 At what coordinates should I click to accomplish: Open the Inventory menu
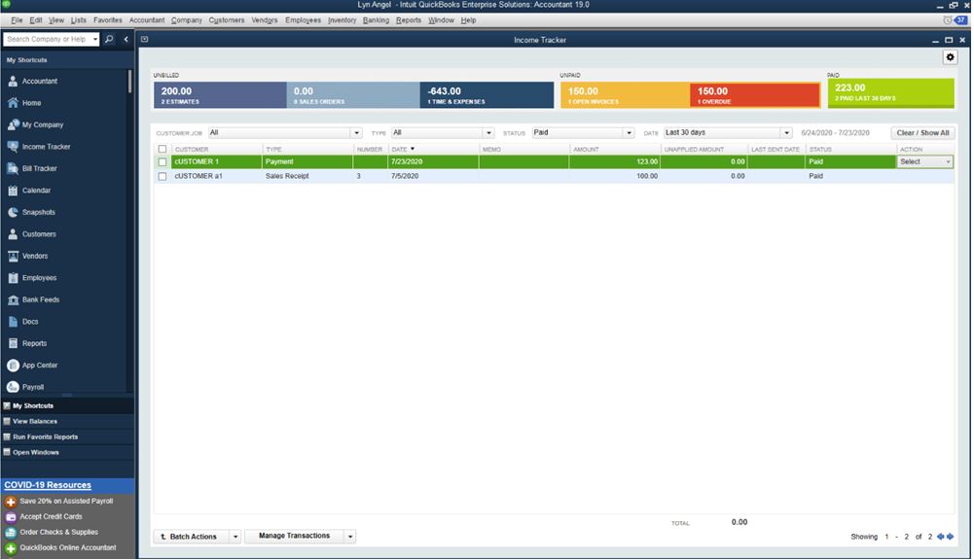tap(343, 20)
